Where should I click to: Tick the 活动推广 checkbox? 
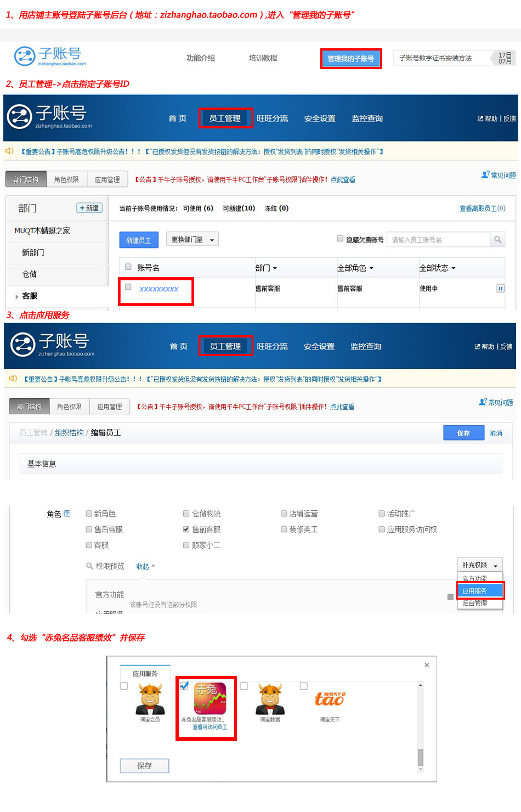tap(382, 514)
